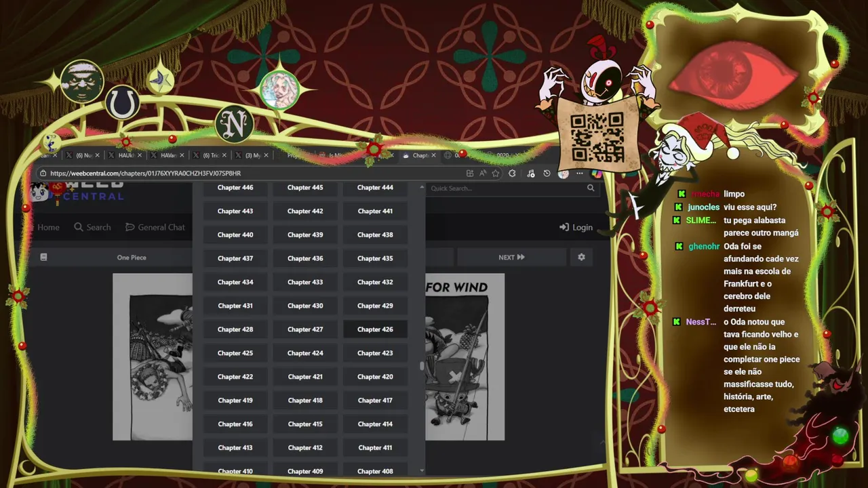Click the right 'FOR WIND' manga page

pyautogui.click(x=465, y=357)
